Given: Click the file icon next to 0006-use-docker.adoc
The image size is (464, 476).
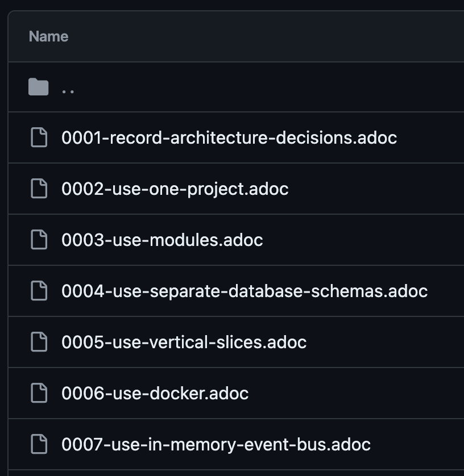Looking at the screenshot, I should point(39,393).
